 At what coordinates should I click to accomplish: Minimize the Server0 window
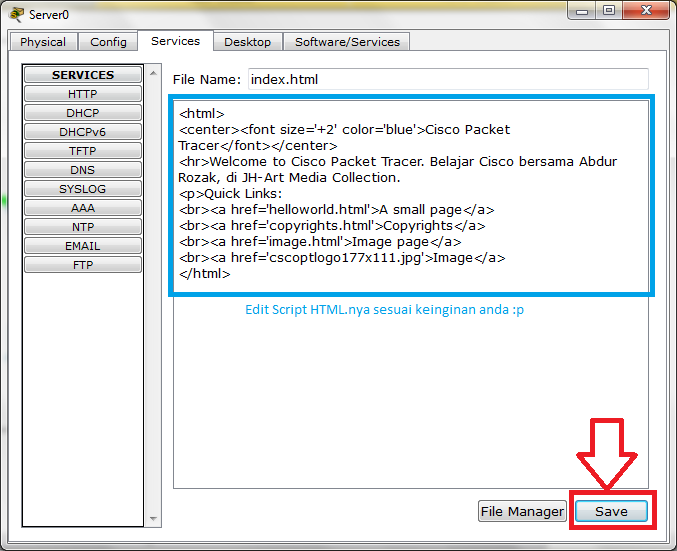click(582, 11)
